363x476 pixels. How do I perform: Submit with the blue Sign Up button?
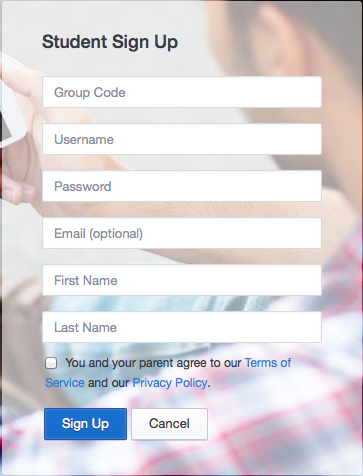tap(85, 424)
